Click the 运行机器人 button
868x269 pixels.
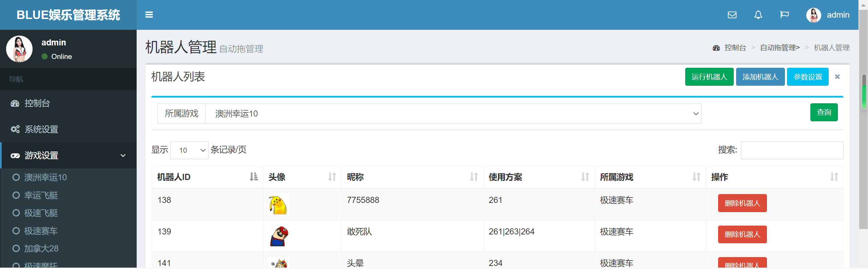click(709, 77)
